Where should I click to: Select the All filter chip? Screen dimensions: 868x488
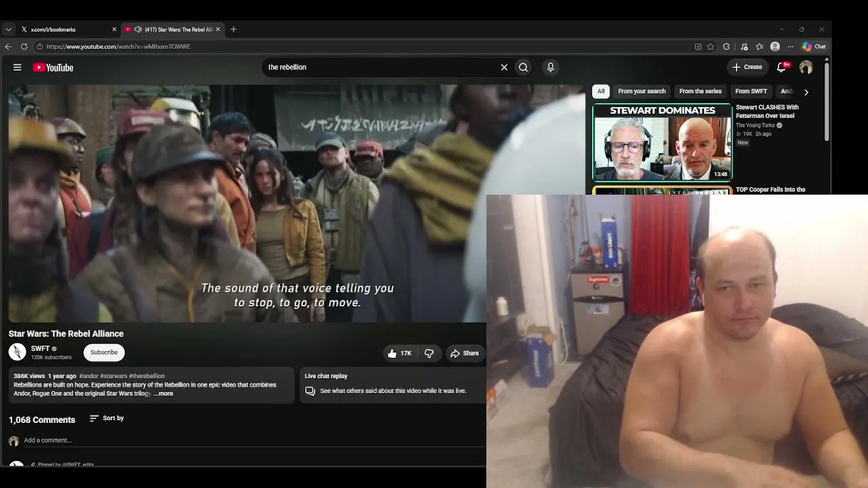[x=601, y=91]
